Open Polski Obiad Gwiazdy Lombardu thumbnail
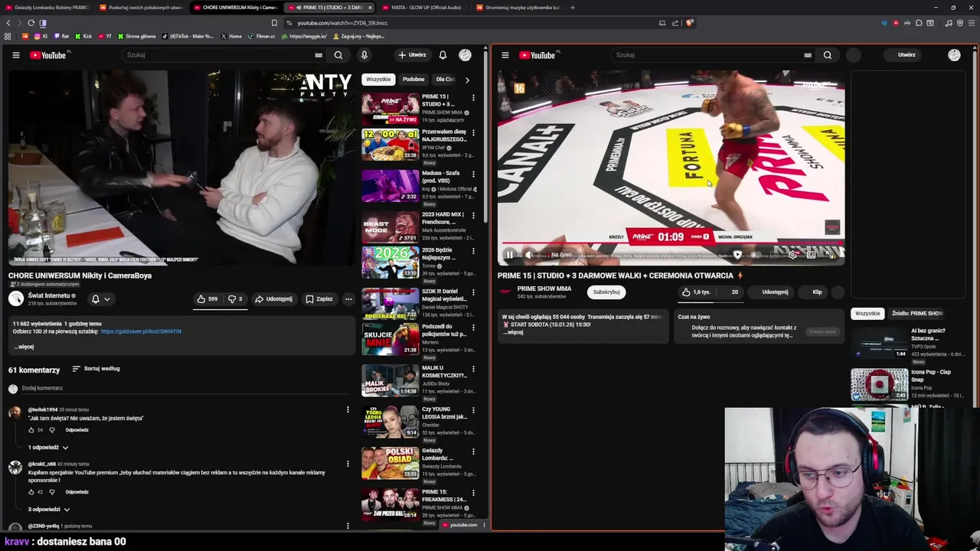The width and height of the screenshot is (980, 551). (390, 463)
